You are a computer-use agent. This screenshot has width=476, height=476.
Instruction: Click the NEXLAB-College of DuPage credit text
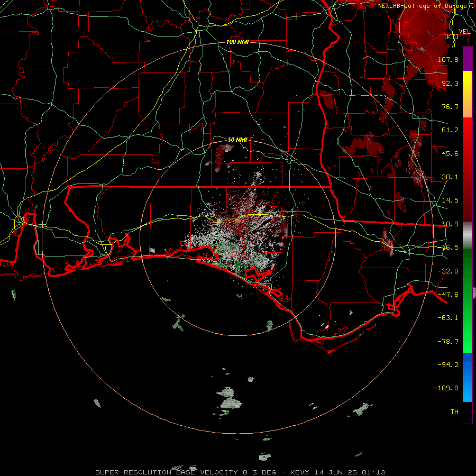pos(426,6)
